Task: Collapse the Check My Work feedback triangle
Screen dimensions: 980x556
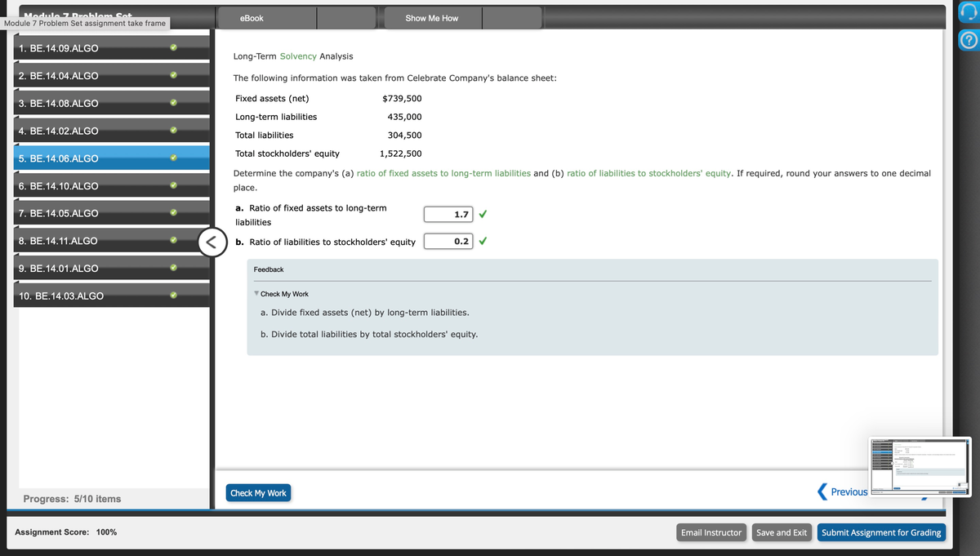Action: [256, 294]
